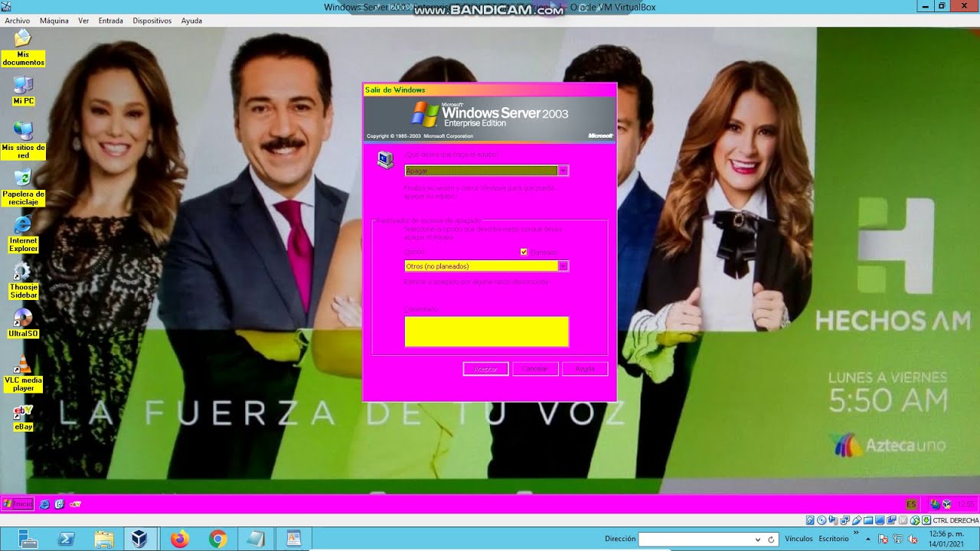The image size is (980, 551).
Task: Click the Action Center flag tray icon
Action: click(x=883, y=539)
